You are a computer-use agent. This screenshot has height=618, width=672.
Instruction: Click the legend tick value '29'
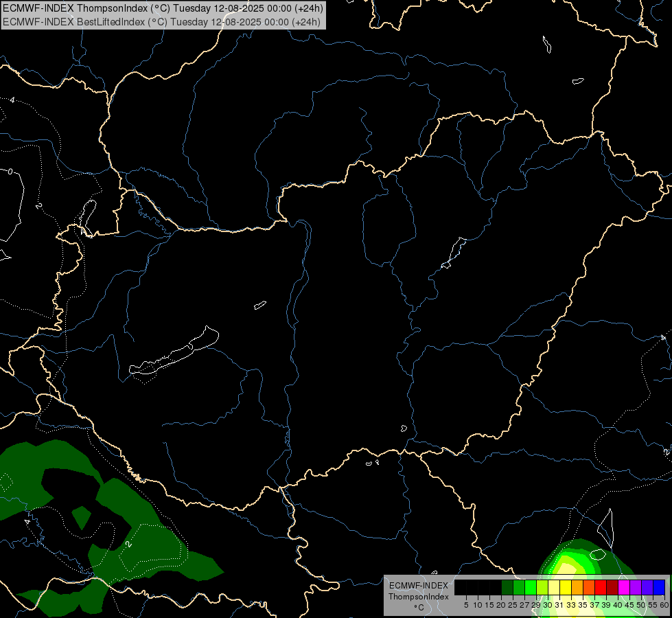536,605
